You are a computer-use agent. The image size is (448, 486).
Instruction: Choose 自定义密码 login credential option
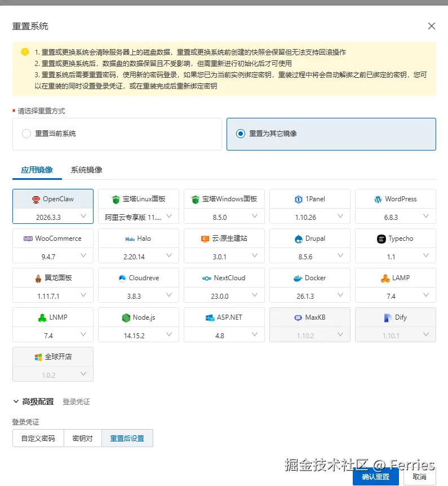tap(38, 438)
